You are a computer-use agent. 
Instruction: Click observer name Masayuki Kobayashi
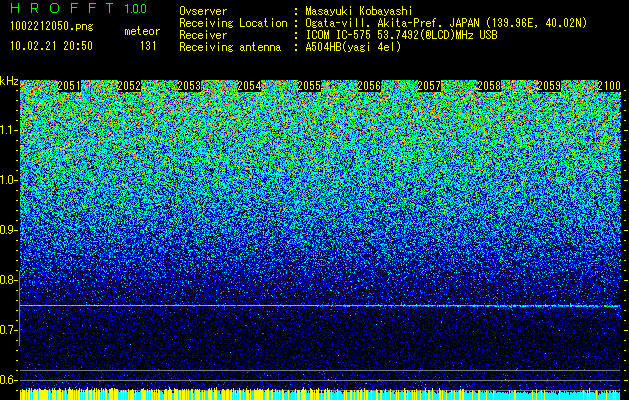point(359,11)
